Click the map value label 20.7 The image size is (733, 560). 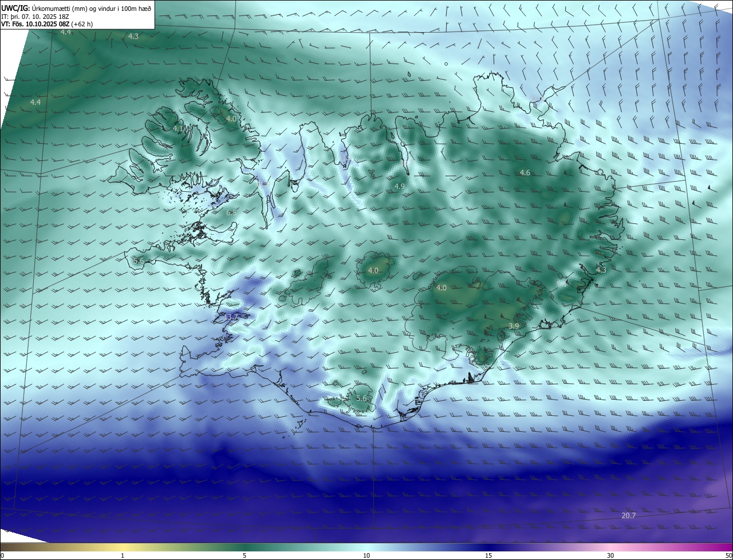(628, 515)
